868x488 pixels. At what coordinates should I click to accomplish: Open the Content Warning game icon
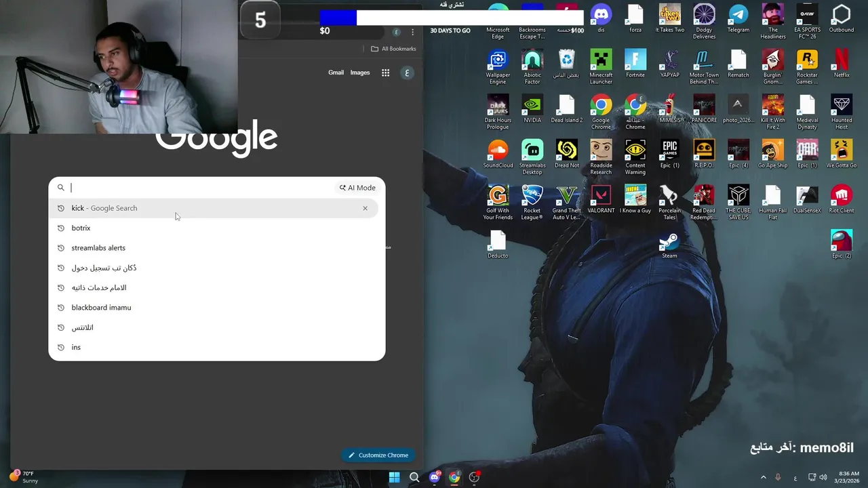(635, 157)
